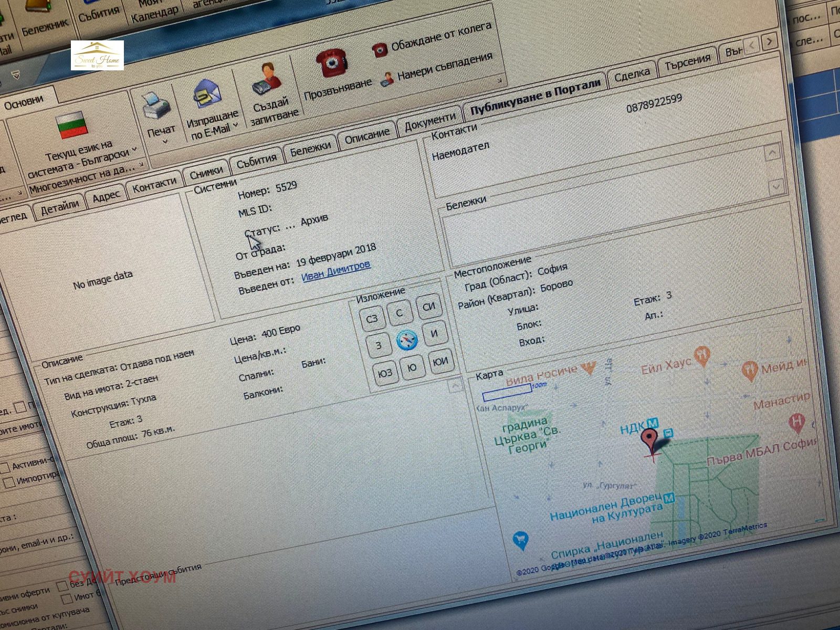The width and height of the screenshot is (840, 630).
Task: Click the Национален Дворец на Културата metro icon
Action: [x=669, y=498]
